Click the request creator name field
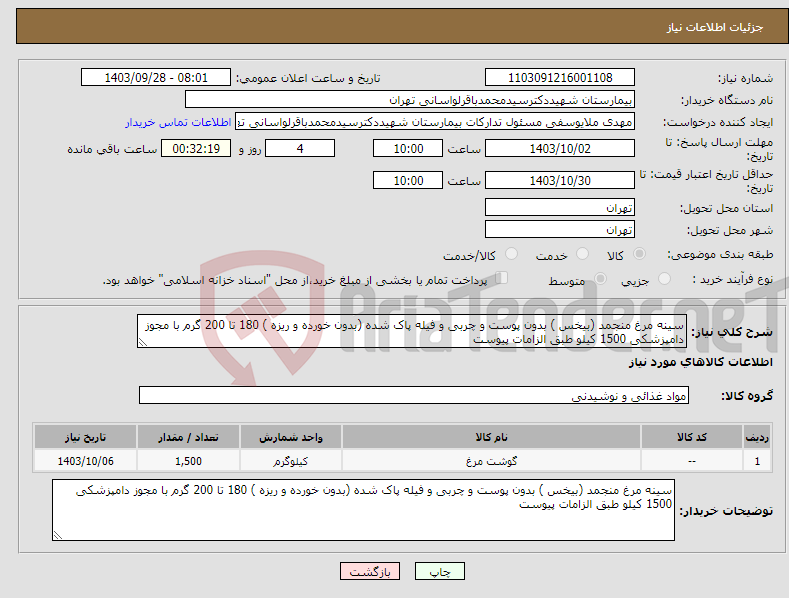Viewport: 789px width, 598px height. pos(435,122)
